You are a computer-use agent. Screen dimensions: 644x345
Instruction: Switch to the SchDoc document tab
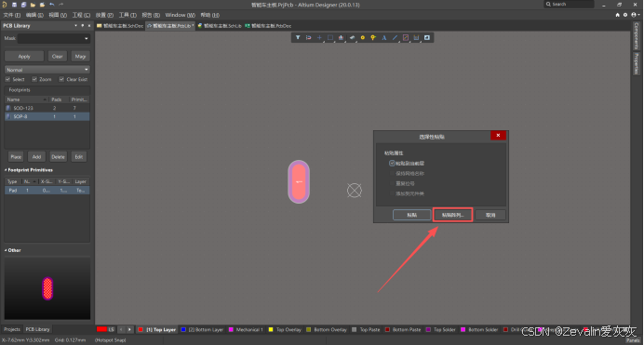point(120,26)
